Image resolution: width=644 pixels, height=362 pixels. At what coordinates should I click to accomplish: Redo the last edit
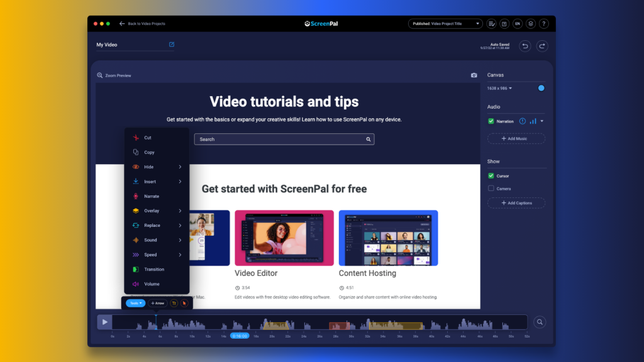click(x=542, y=46)
